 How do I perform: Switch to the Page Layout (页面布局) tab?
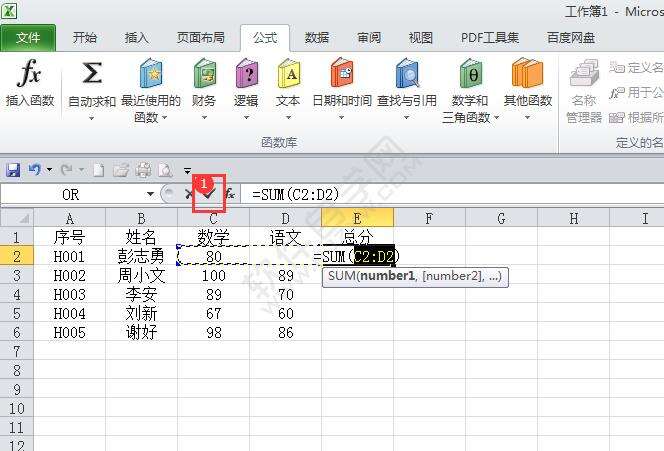pos(201,38)
